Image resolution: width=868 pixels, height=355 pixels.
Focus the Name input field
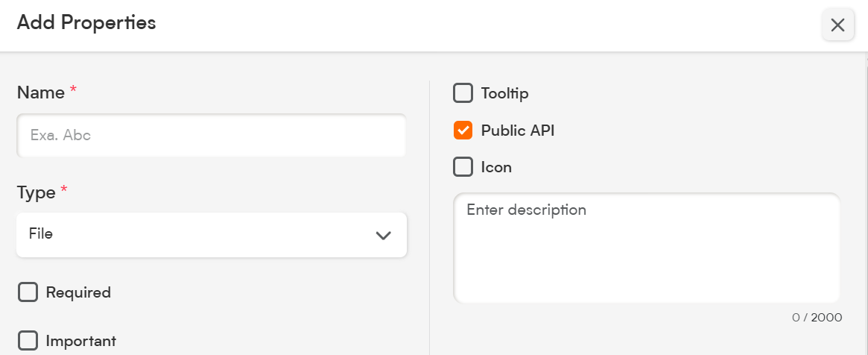pos(212,135)
